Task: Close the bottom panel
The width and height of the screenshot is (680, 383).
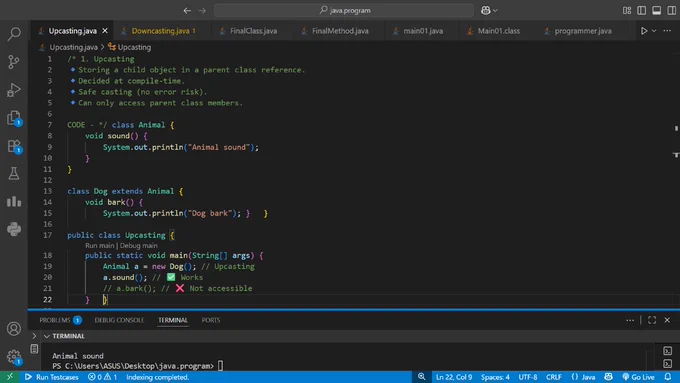Action: [x=667, y=320]
